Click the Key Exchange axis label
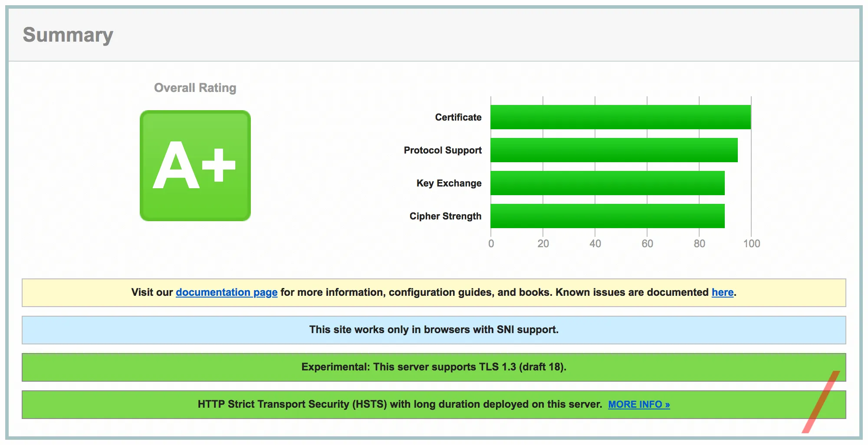Viewport: 868px width, 445px height. click(448, 183)
